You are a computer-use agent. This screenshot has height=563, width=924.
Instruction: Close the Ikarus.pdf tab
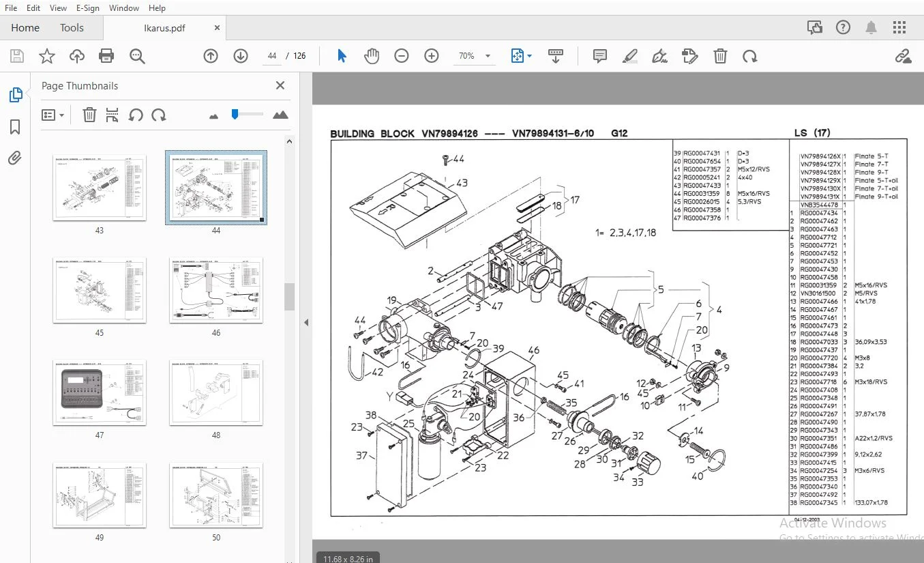coord(218,28)
